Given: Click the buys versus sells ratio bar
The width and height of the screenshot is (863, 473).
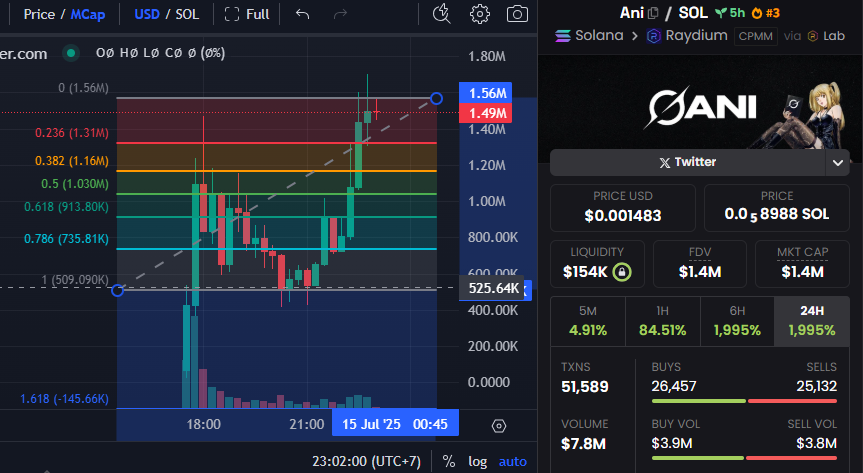Looking at the screenshot, I should pyautogui.click(x=744, y=401).
